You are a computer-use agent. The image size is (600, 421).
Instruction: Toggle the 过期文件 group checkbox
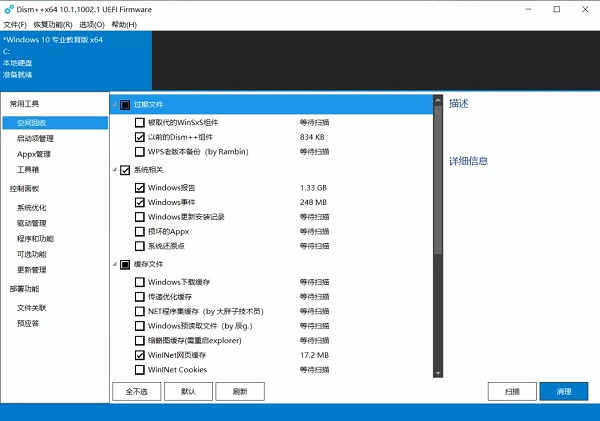pos(125,104)
